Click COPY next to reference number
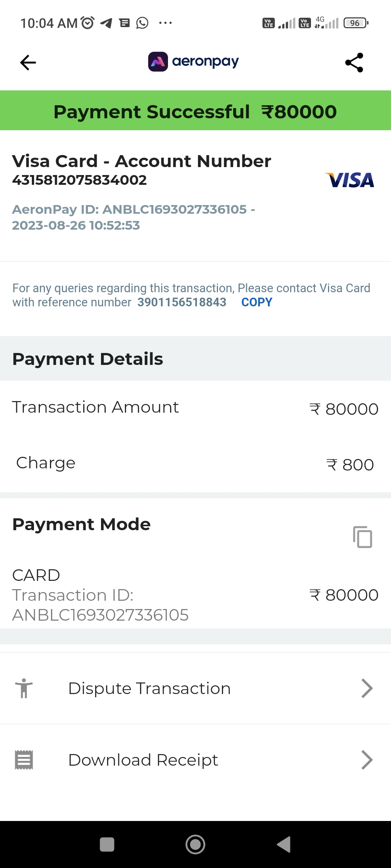The image size is (391, 868). (257, 302)
